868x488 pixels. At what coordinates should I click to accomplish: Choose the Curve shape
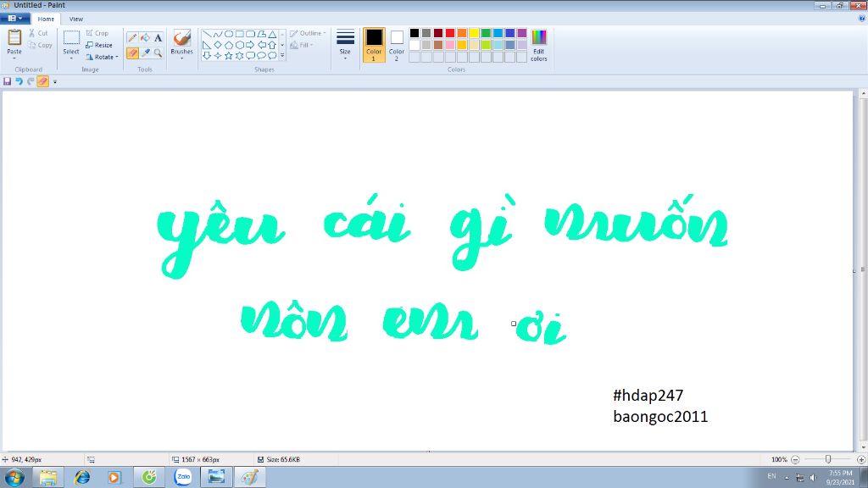pos(218,34)
